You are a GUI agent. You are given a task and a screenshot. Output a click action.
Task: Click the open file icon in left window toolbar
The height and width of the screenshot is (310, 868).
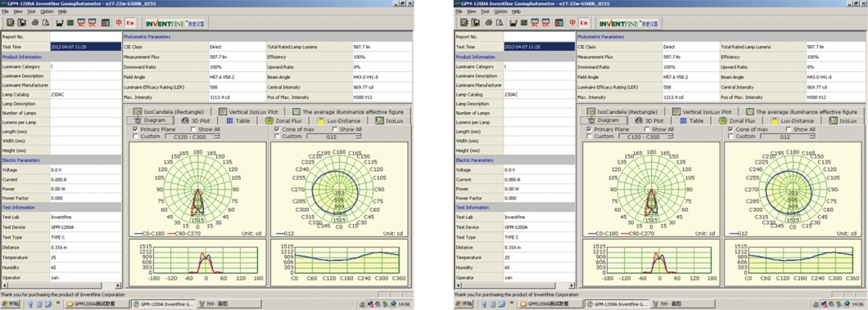(x=11, y=23)
